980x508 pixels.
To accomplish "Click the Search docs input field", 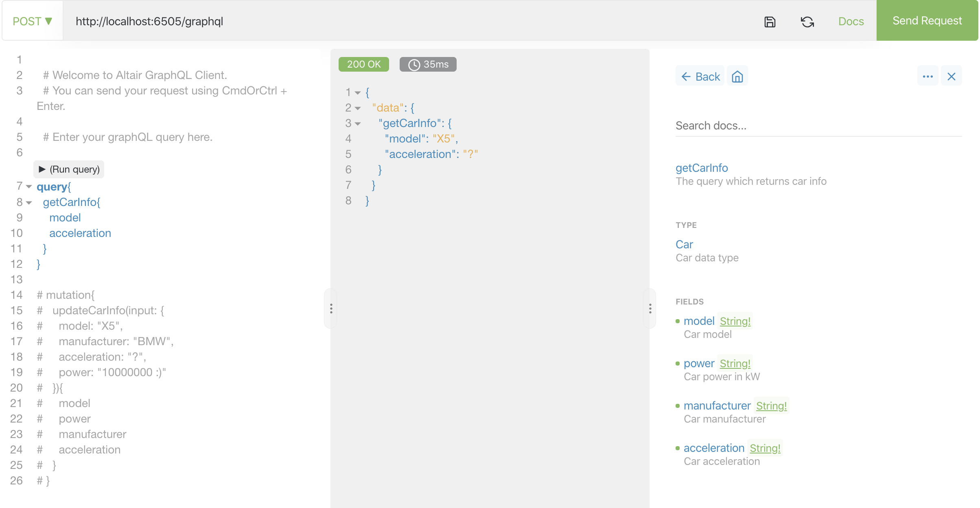I will point(818,125).
